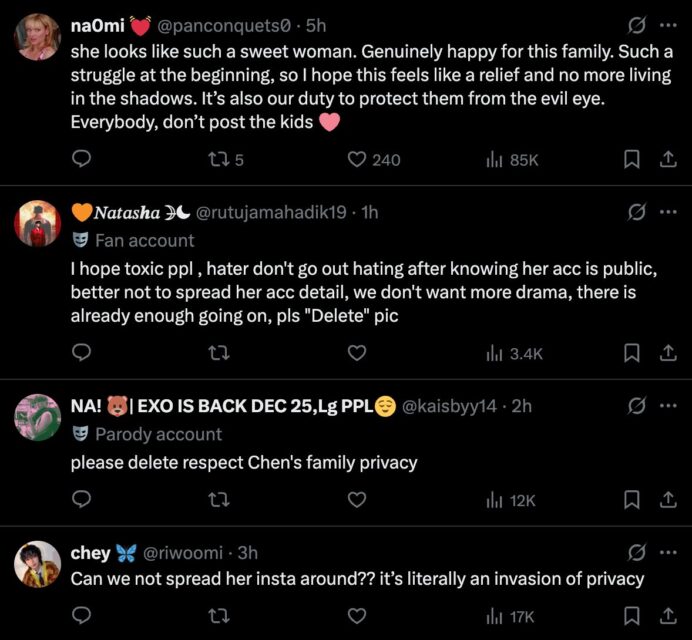Reply to naOmi's tweet
The width and height of the screenshot is (692, 640).
[x=83, y=159]
